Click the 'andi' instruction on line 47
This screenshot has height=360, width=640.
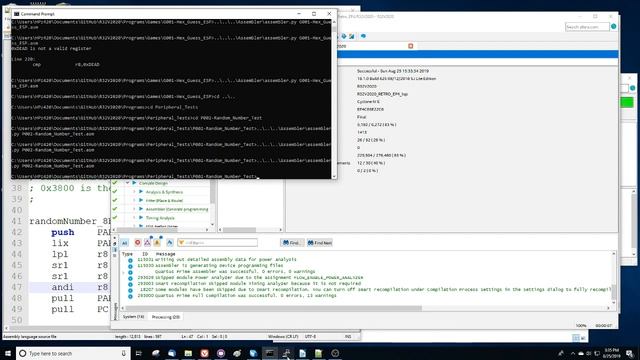click(x=62, y=287)
